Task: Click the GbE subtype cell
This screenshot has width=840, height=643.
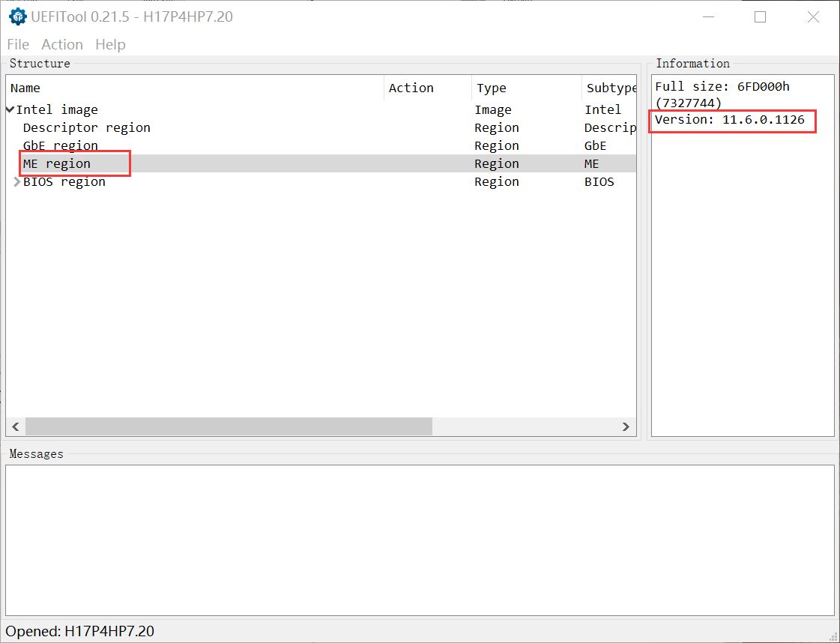Action: point(595,145)
